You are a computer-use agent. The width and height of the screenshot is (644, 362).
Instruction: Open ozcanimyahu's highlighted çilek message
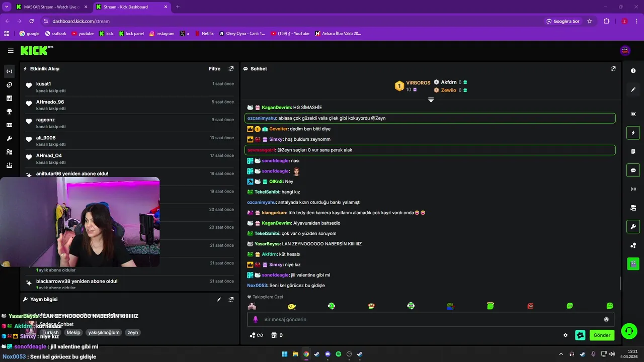click(x=430, y=118)
